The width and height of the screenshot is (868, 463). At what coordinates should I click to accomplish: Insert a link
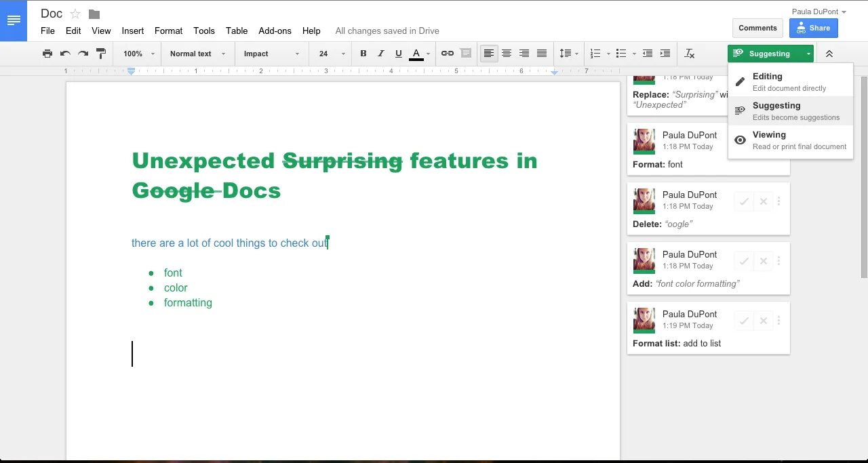(x=448, y=54)
